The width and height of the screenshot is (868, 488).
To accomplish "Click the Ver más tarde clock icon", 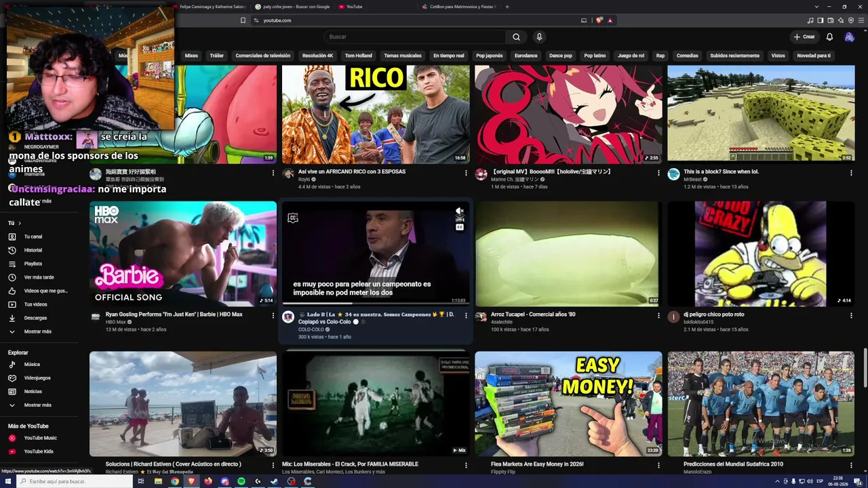I will click(12, 277).
